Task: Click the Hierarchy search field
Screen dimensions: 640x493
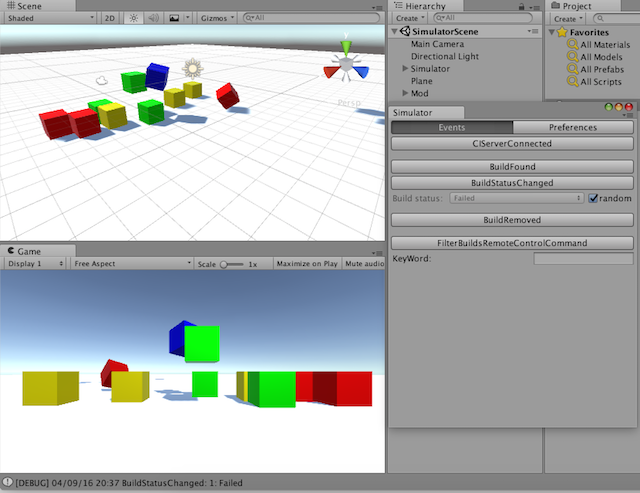Action: (483, 18)
